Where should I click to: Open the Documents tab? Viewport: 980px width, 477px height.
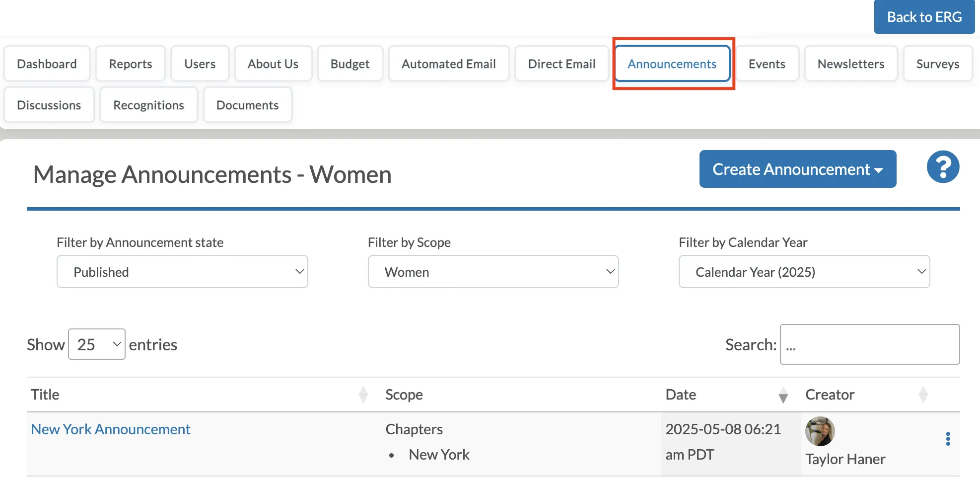coord(247,105)
